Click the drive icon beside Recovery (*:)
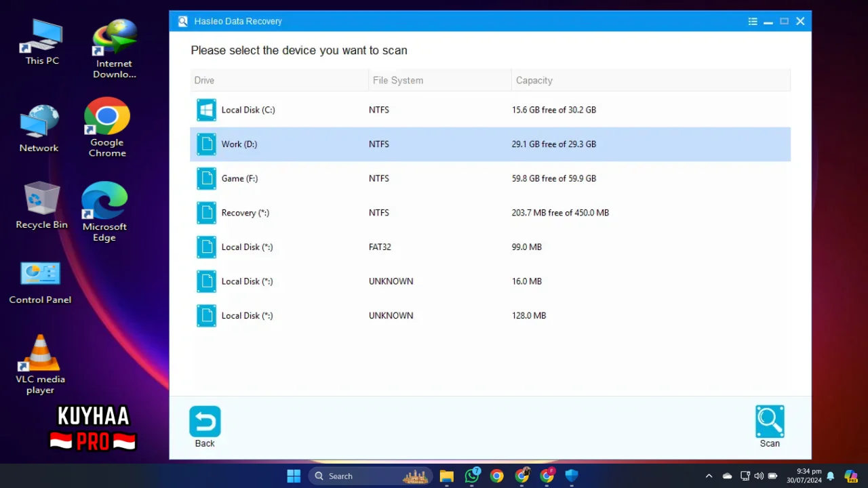Image resolution: width=868 pixels, height=488 pixels. (x=206, y=213)
